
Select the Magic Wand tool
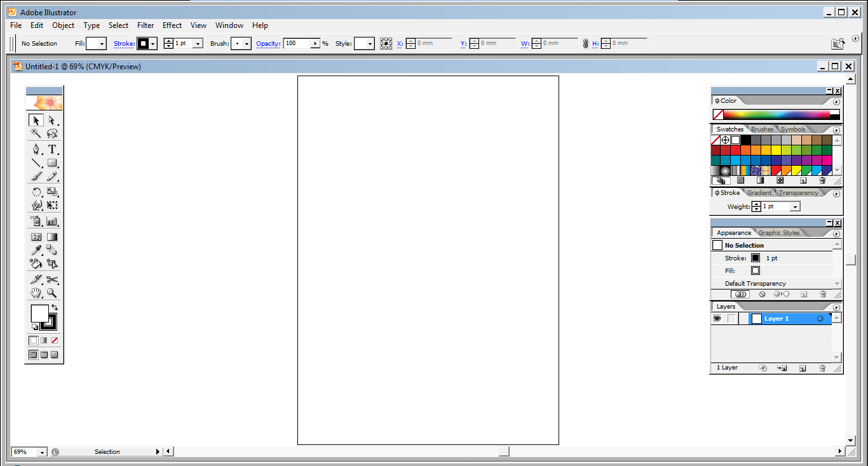pyautogui.click(x=34, y=133)
